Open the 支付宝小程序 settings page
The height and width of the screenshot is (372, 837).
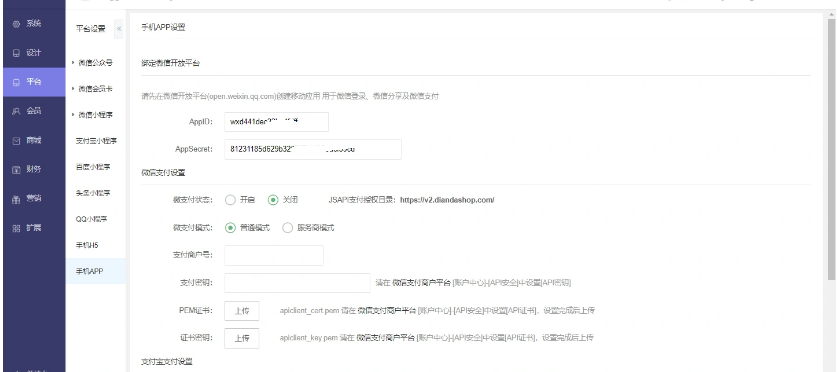point(96,141)
